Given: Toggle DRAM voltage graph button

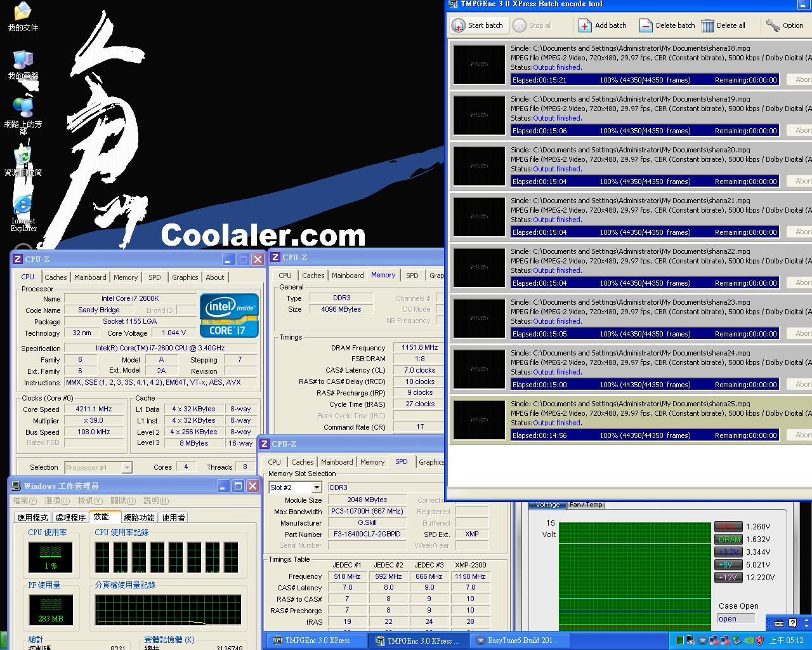Looking at the screenshot, I should [728, 539].
